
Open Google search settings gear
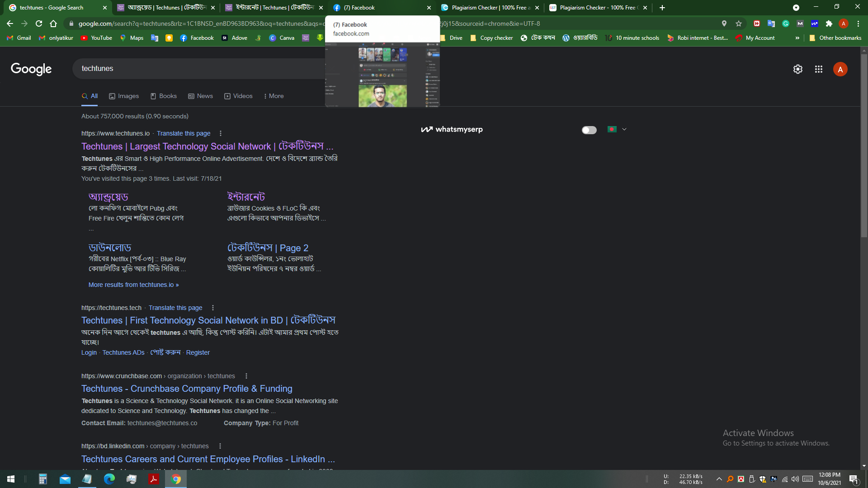[797, 69]
